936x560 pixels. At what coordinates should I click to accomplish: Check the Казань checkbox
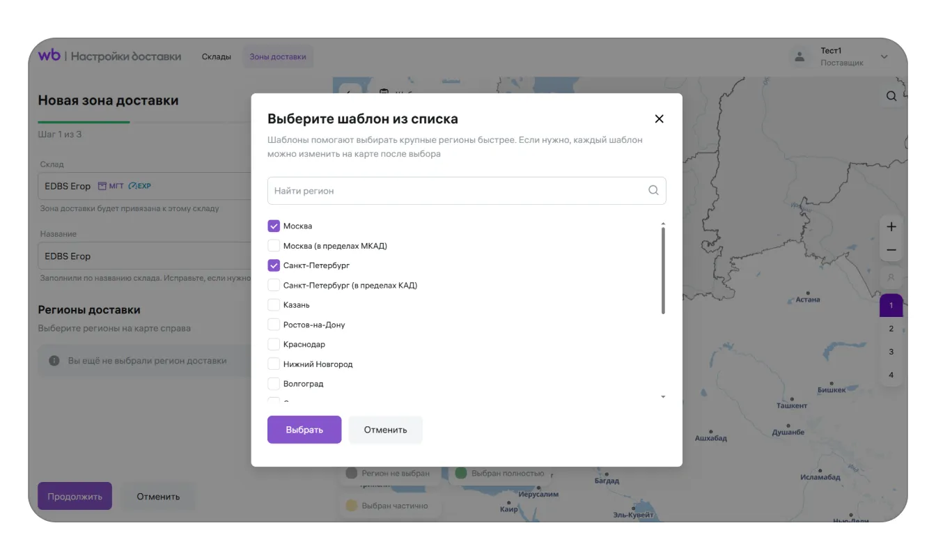point(274,305)
